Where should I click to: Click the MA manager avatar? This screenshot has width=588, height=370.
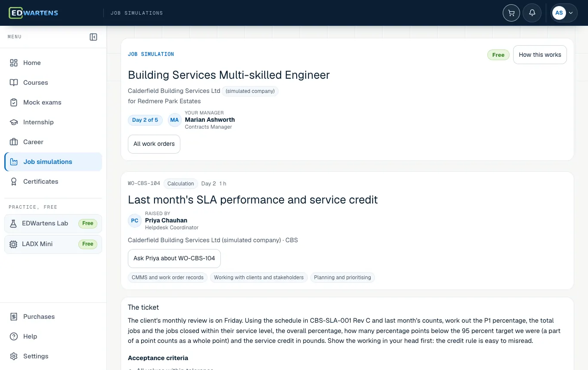click(174, 120)
